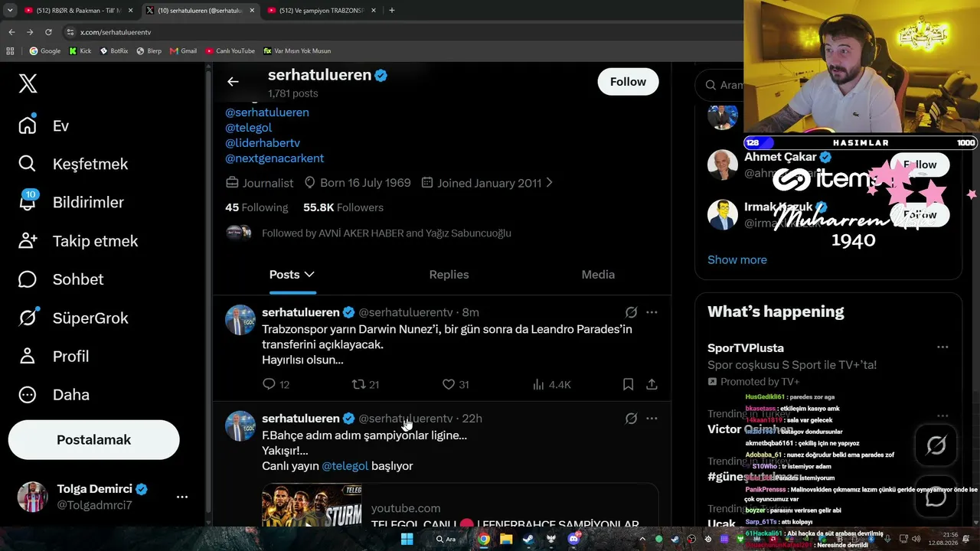Image resolution: width=980 pixels, height=551 pixels.
Task: Switch to the Media tab
Action: [x=598, y=275]
